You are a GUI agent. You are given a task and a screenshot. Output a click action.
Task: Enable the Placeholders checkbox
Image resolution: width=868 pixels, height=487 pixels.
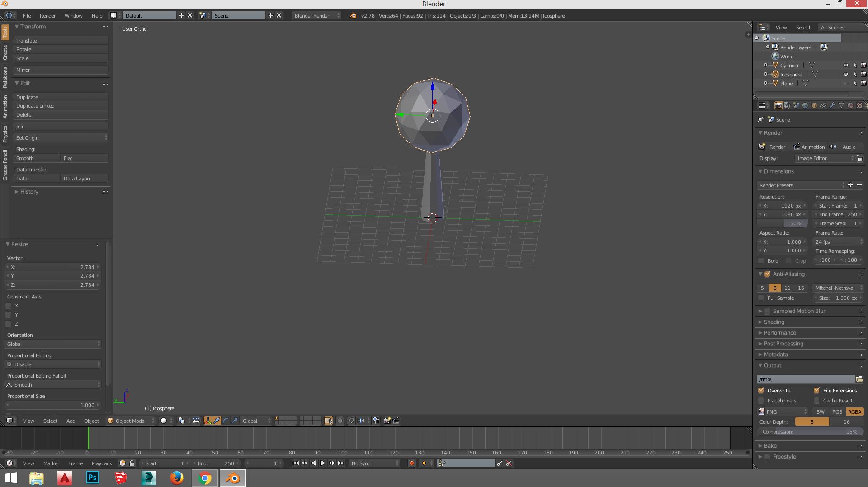pyautogui.click(x=761, y=401)
